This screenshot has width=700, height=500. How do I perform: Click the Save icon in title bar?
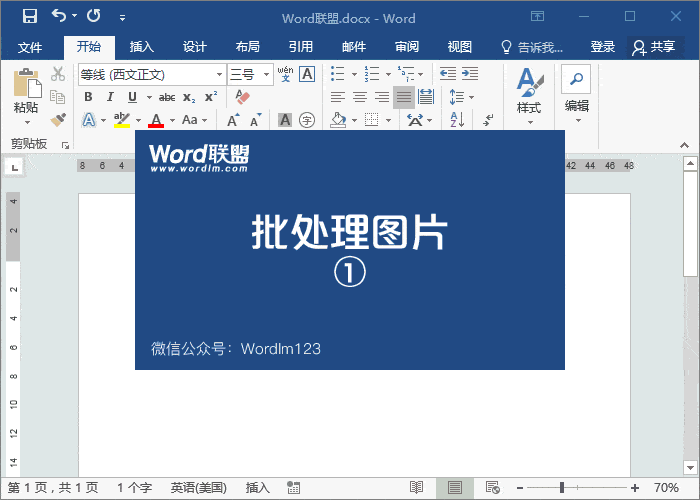point(30,17)
